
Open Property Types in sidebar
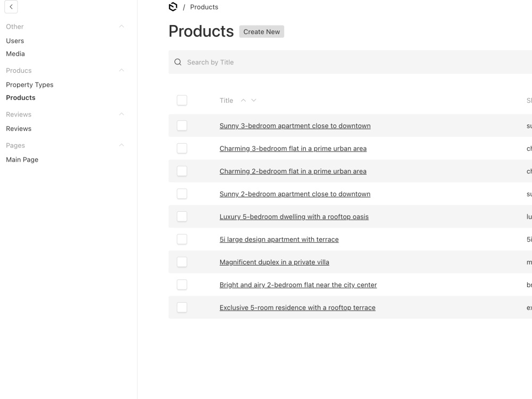coord(29,85)
